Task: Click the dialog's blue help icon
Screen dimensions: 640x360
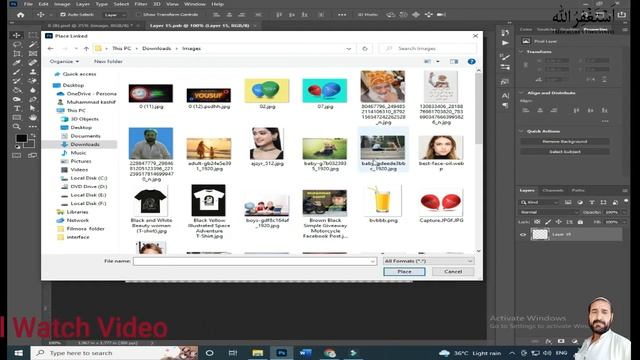Action: tap(471, 62)
